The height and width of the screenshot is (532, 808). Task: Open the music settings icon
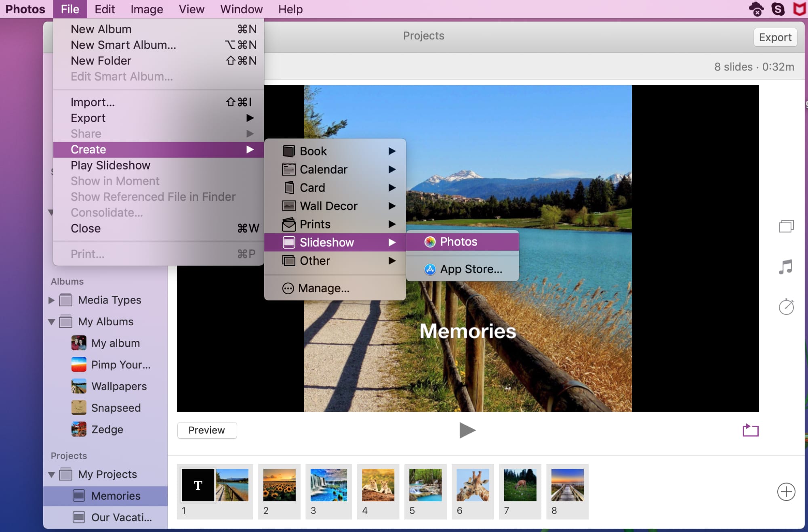click(786, 267)
